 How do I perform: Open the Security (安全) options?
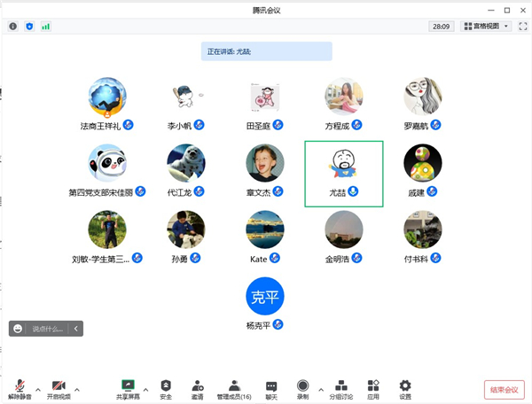coord(166,389)
